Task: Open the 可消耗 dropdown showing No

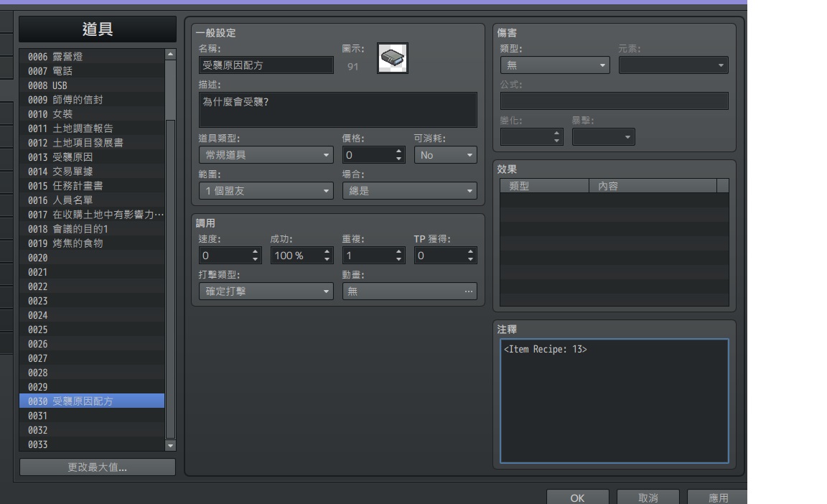Action: tap(446, 155)
